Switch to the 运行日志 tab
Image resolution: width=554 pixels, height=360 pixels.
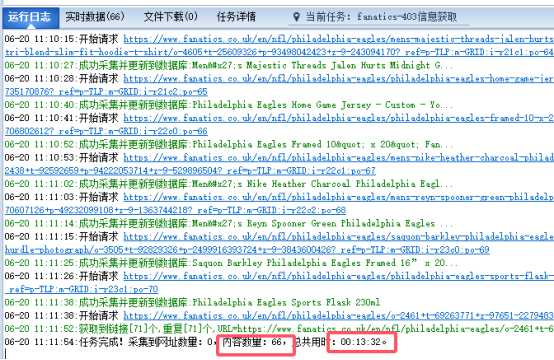click(x=30, y=17)
